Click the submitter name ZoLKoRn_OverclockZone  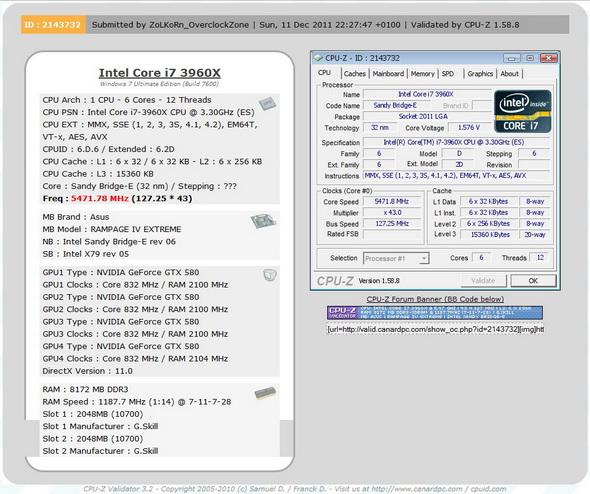[x=199, y=25]
